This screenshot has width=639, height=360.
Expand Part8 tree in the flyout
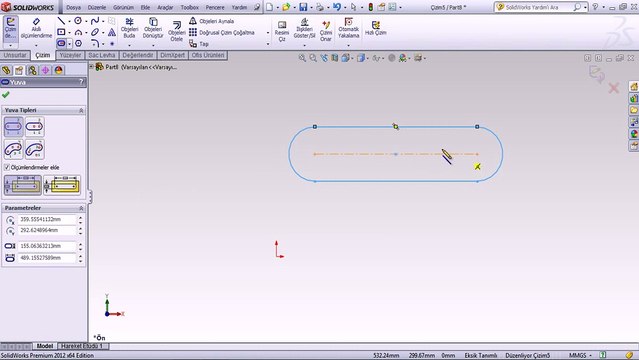(x=92, y=67)
